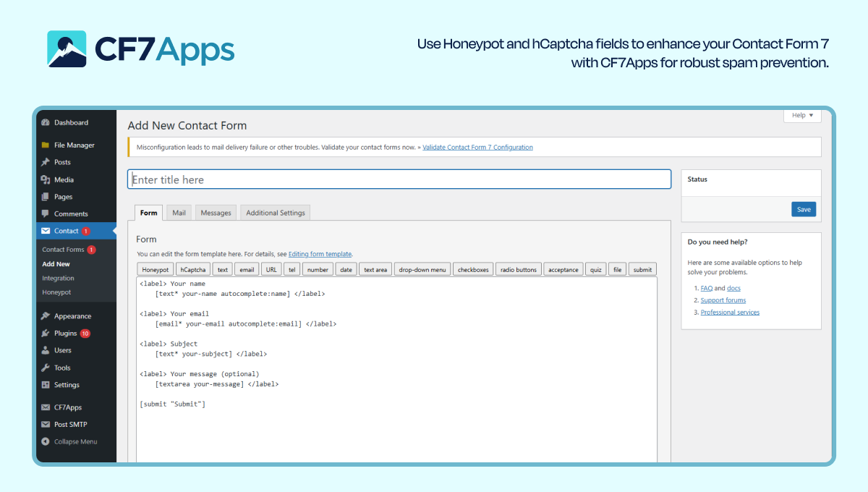Click the Contact Forms notification badge

coord(91,250)
